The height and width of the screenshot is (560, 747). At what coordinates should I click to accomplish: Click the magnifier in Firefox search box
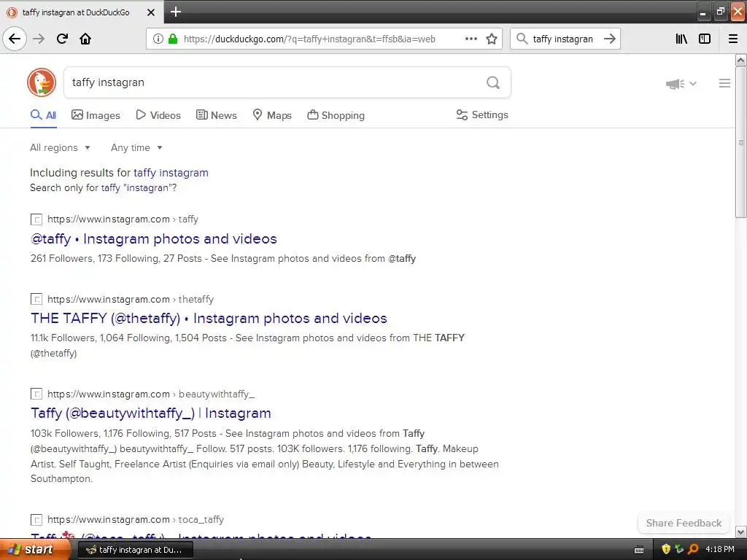[x=522, y=39]
